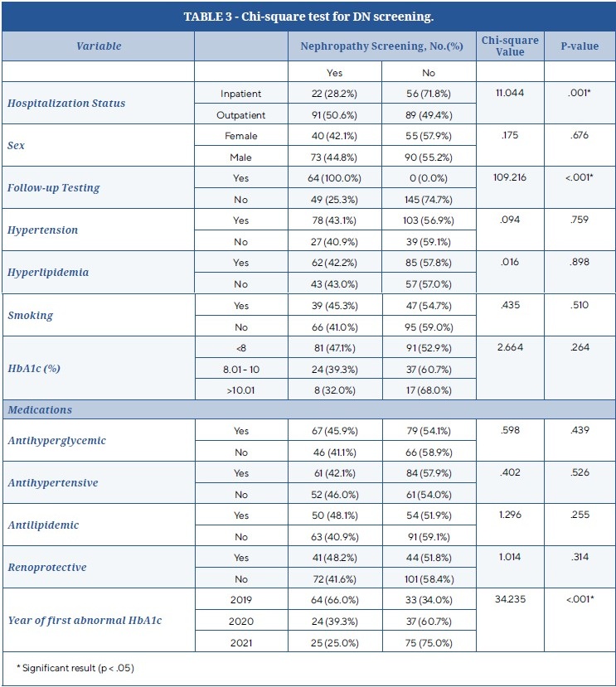
Task: Click the Nephropathy Screening, No.(%) header
Action: click(381, 46)
